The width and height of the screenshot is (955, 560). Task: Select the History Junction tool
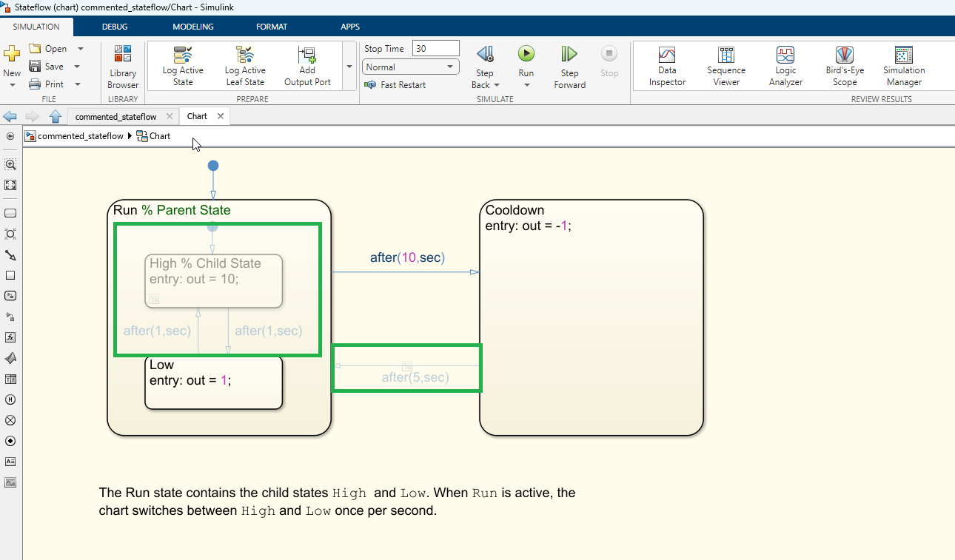pyautogui.click(x=10, y=399)
